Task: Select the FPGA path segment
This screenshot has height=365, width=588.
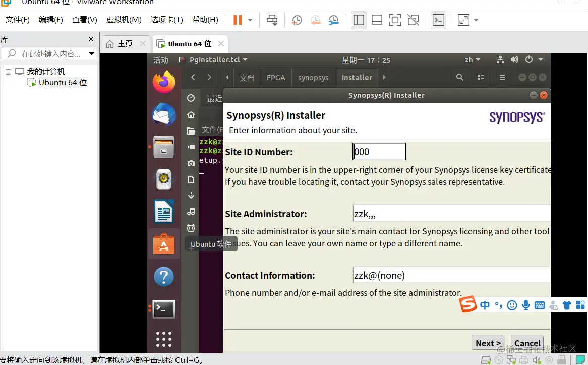Action: (x=276, y=78)
